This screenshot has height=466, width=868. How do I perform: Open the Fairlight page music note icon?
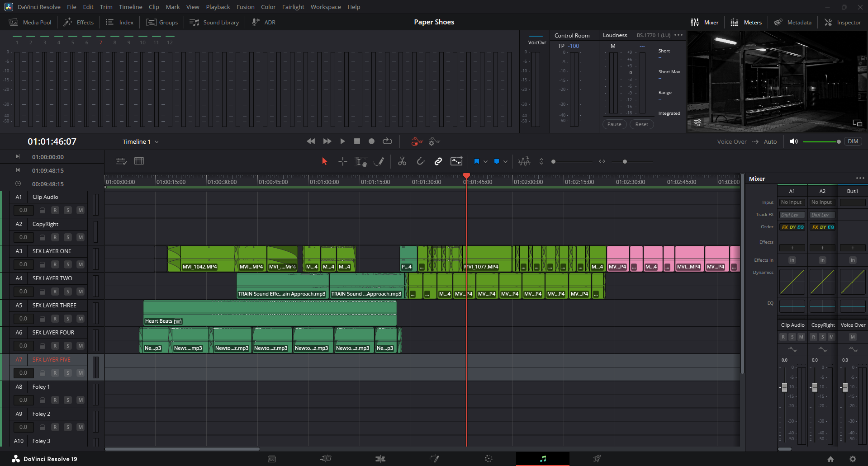tap(543, 459)
